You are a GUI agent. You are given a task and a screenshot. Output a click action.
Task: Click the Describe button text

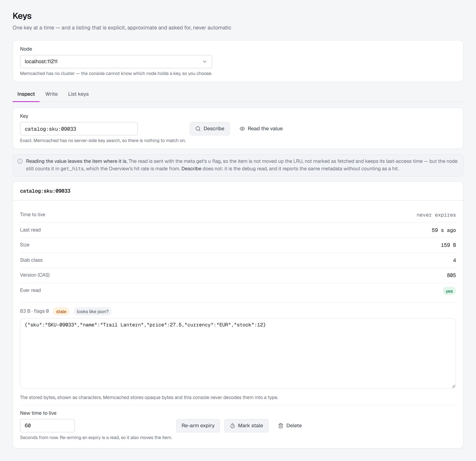coord(214,128)
